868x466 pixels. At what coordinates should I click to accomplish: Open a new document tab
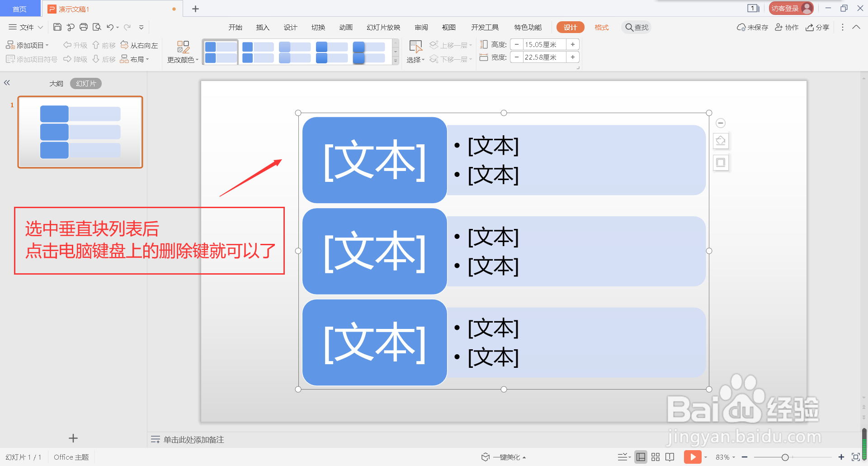tap(195, 9)
